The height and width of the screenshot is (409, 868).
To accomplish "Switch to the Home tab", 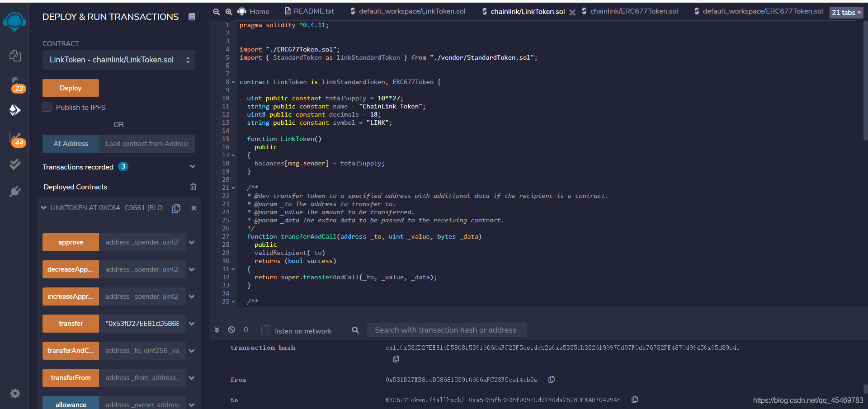I will pyautogui.click(x=254, y=12).
